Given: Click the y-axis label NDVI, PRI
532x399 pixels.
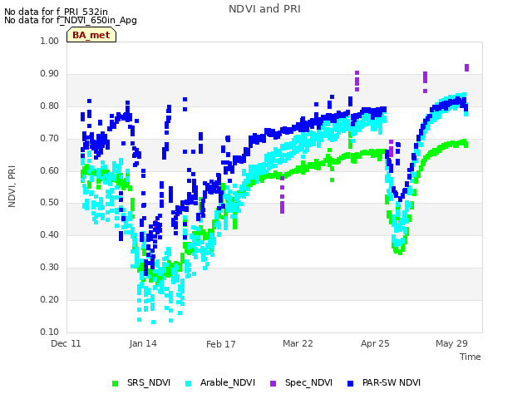Looking at the screenshot, I should coord(12,186).
